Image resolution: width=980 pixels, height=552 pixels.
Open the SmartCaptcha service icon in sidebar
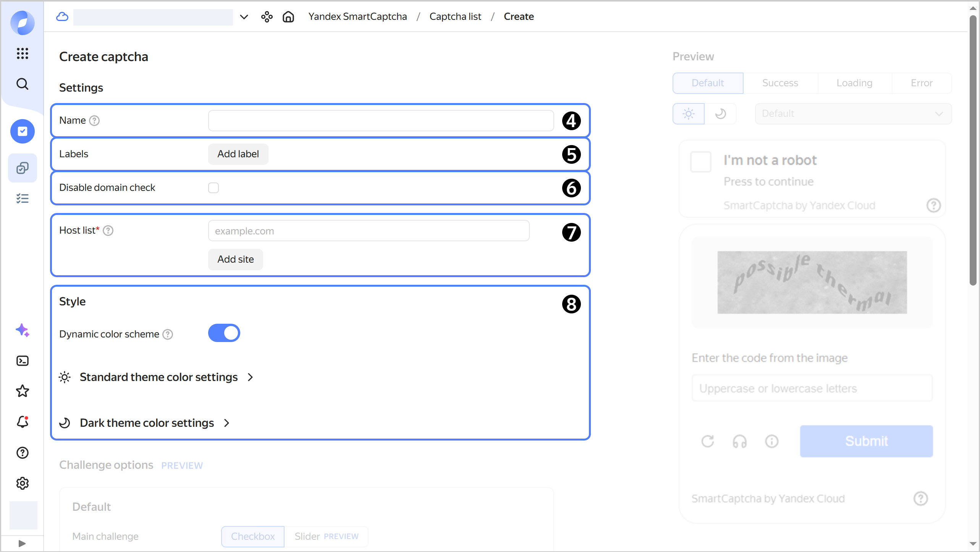(x=23, y=131)
